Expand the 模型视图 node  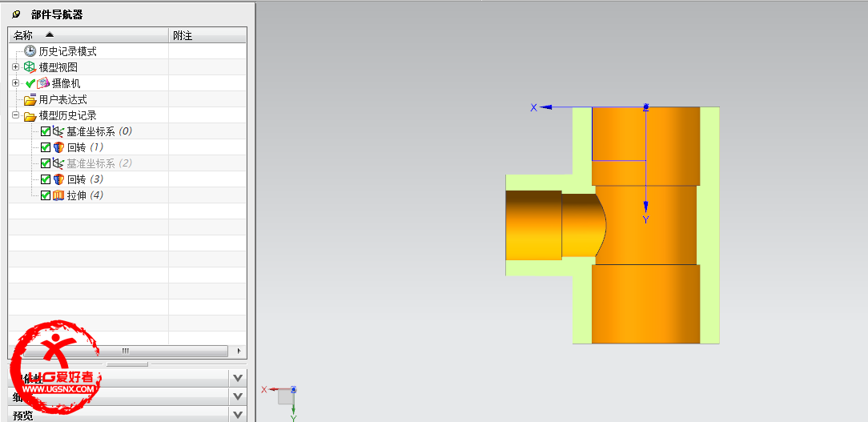point(15,67)
